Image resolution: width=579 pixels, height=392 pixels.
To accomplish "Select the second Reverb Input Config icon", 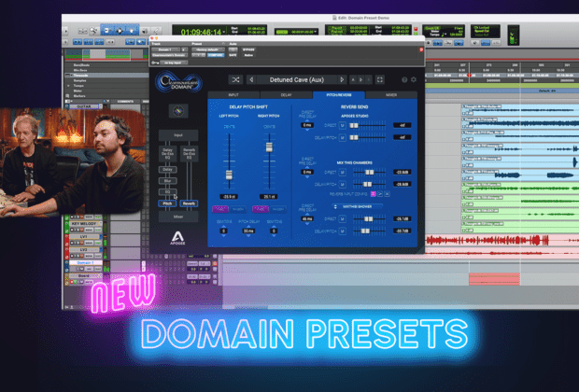I will [380, 194].
